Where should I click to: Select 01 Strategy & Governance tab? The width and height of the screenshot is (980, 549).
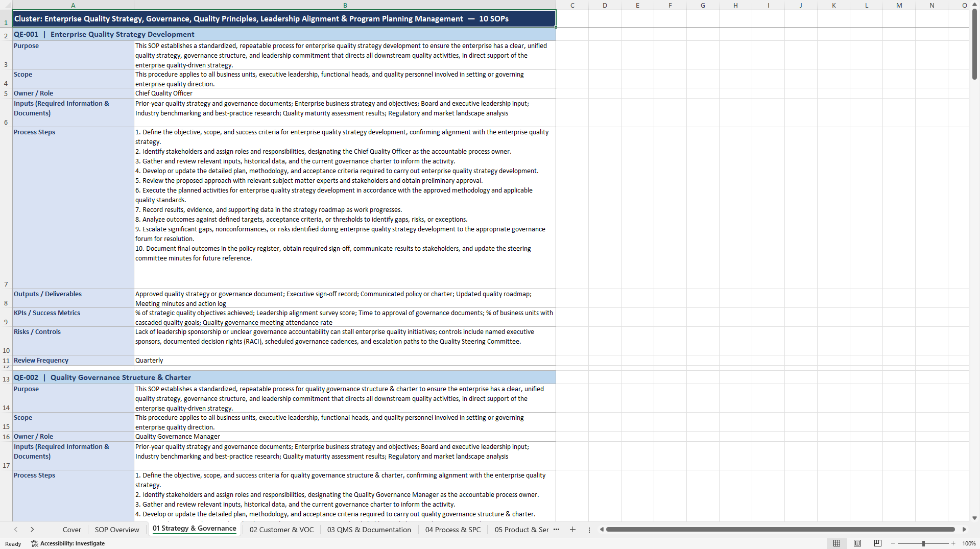(x=194, y=529)
